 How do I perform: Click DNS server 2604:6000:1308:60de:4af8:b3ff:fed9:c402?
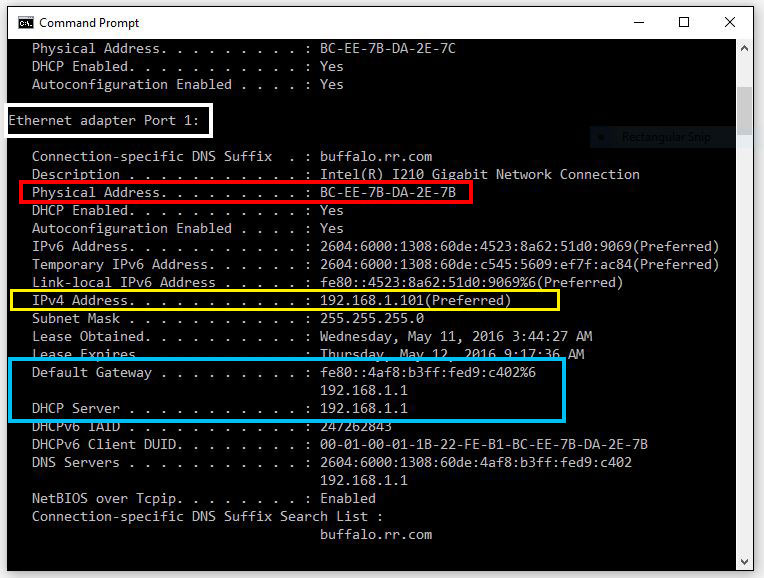click(x=476, y=462)
